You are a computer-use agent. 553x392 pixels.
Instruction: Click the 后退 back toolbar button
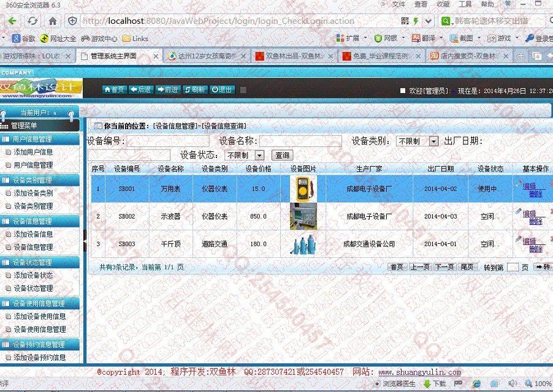click(x=140, y=89)
